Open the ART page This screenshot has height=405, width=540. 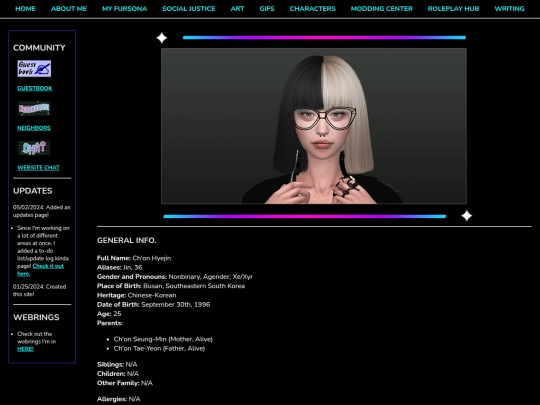point(237,9)
